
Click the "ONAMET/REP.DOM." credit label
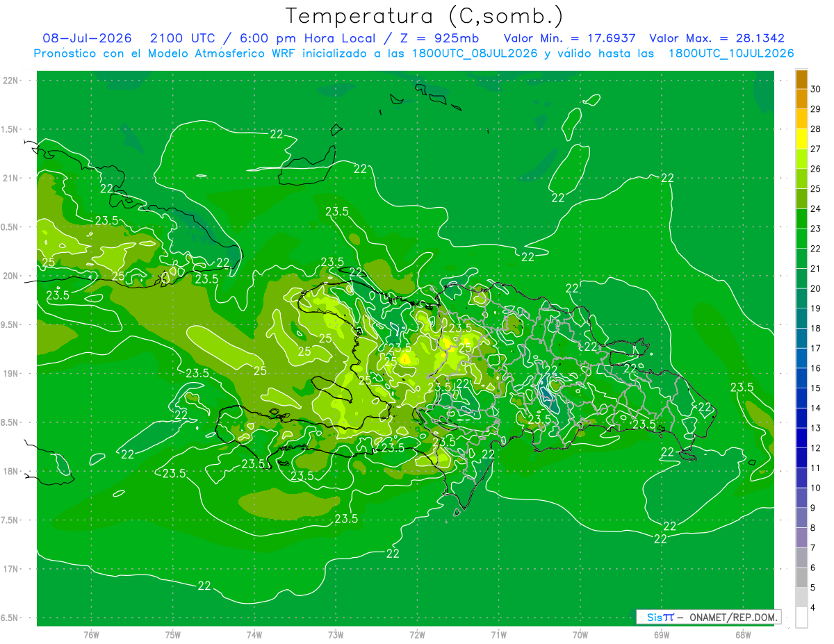(733, 617)
